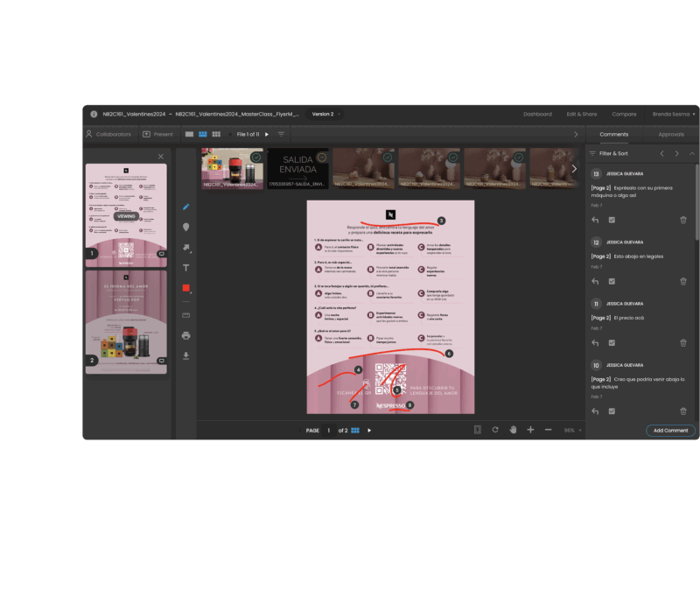Open the Brenda Sesma user menu
The image size is (700, 590).
point(675,114)
